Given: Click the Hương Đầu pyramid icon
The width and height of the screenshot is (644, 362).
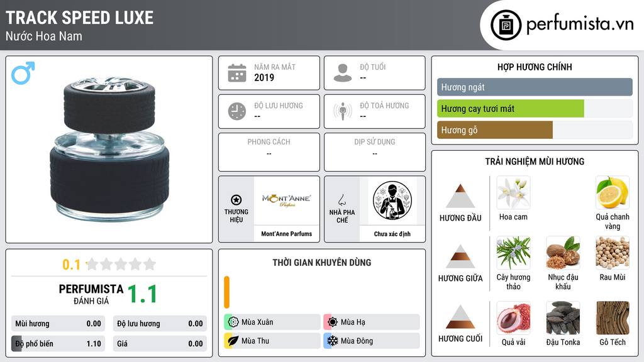Looking at the screenshot, I should click(x=460, y=196).
